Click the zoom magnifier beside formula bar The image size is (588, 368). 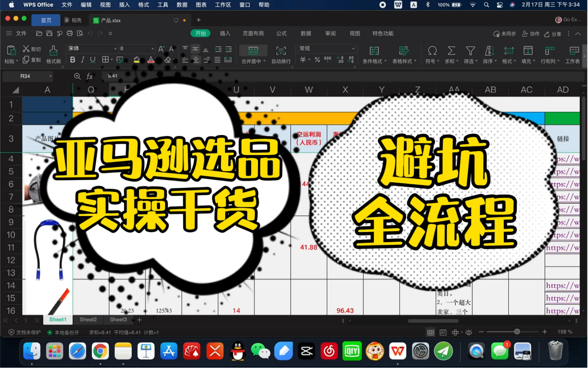[77, 76]
